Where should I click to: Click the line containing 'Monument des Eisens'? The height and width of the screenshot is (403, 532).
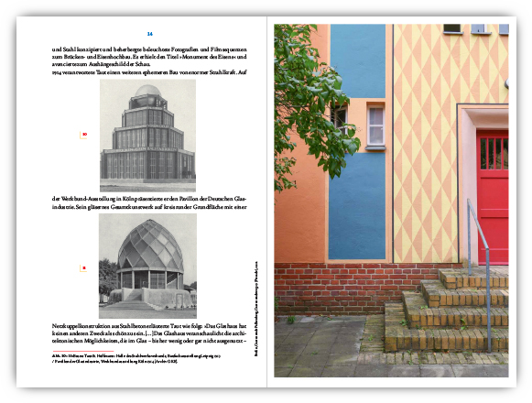149,57
